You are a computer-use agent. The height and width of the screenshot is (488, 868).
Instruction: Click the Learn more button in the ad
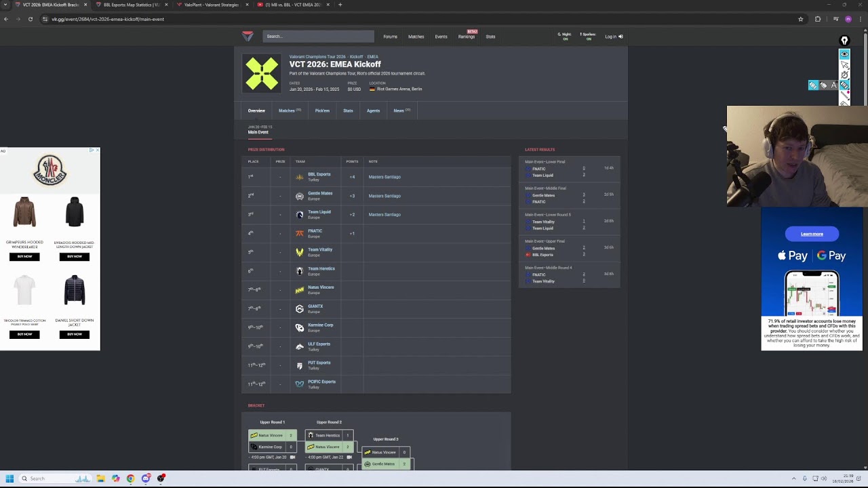(x=812, y=234)
